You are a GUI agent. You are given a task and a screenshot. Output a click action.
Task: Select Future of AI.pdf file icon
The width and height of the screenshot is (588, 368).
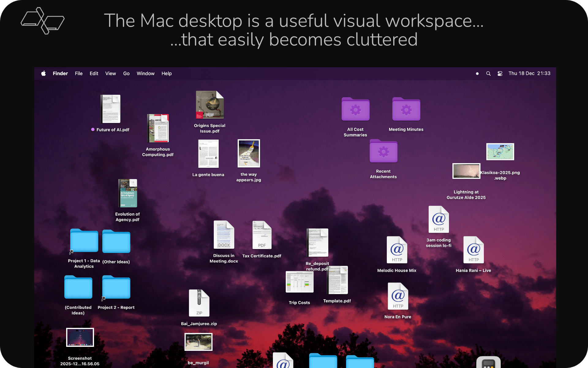click(111, 109)
